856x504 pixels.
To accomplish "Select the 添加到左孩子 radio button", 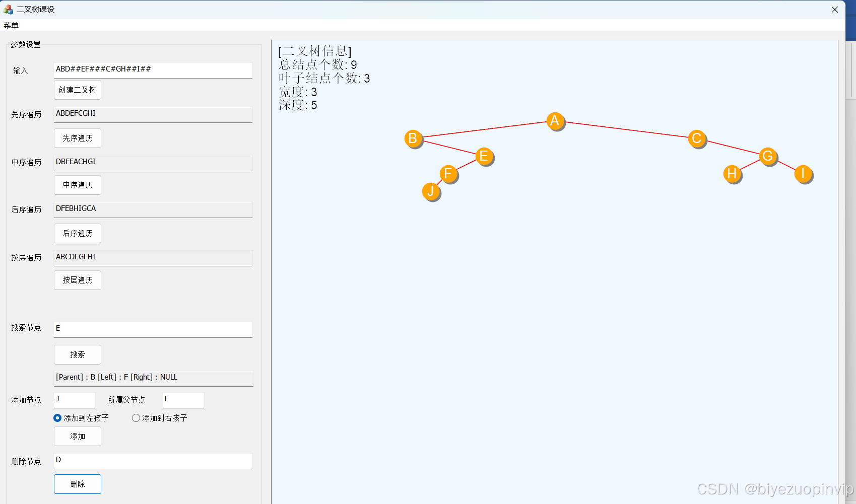I will point(81,418).
